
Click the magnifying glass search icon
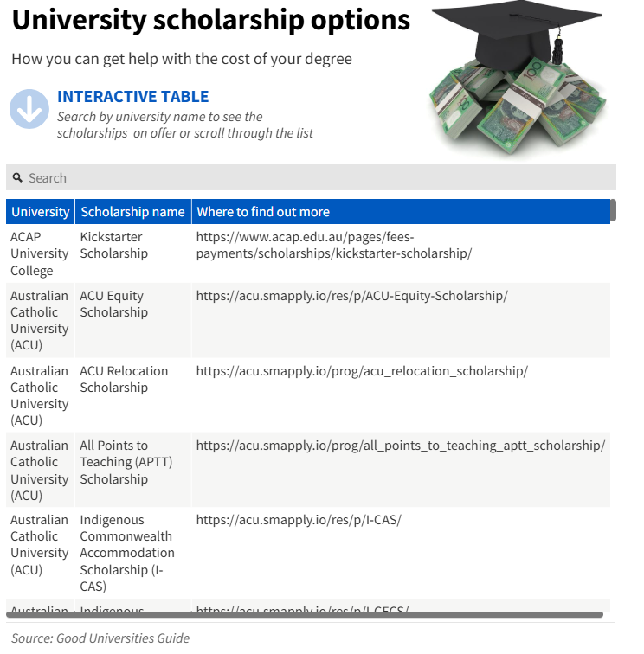pyautogui.click(x=17, y=177)
